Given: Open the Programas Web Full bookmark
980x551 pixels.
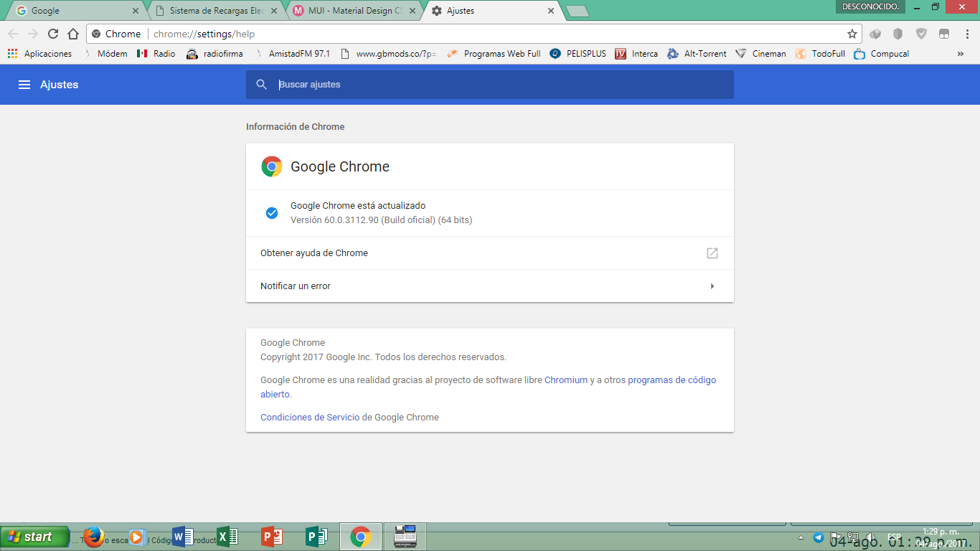Looking at the screenshot, I should 494,54.
